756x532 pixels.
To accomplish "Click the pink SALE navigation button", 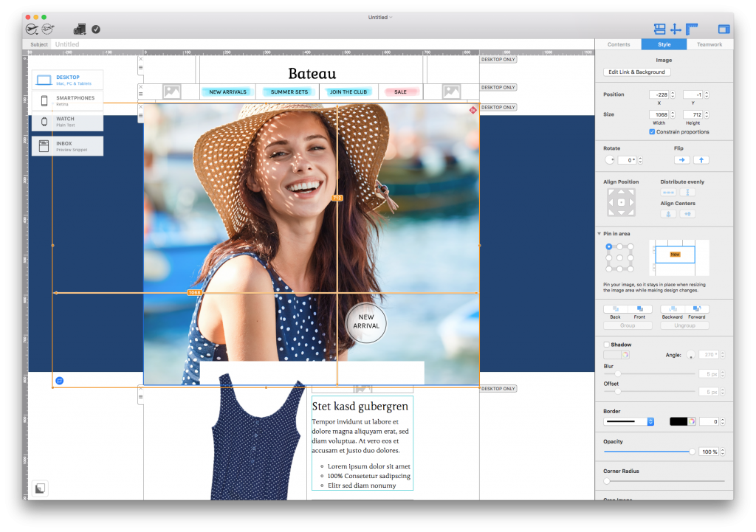I will pyautogui.click(x=400, y=91).
